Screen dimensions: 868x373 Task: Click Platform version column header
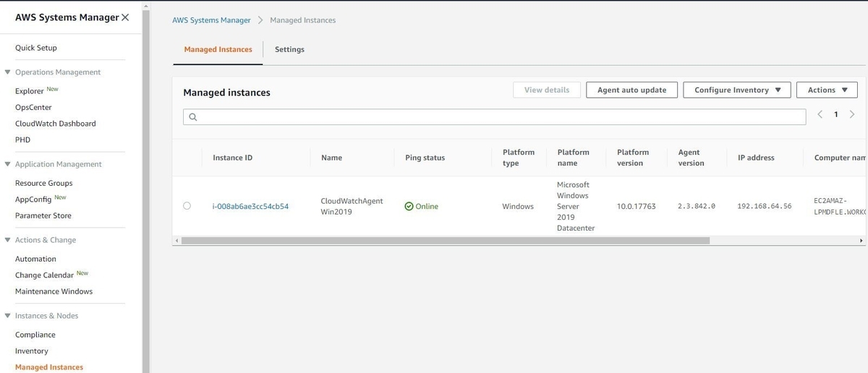[633, 158]
